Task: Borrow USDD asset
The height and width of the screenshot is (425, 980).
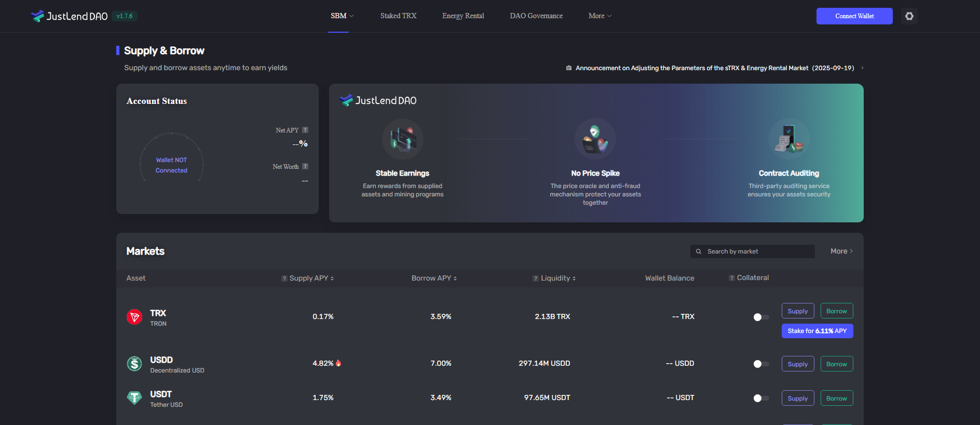Action: [837, 364]
